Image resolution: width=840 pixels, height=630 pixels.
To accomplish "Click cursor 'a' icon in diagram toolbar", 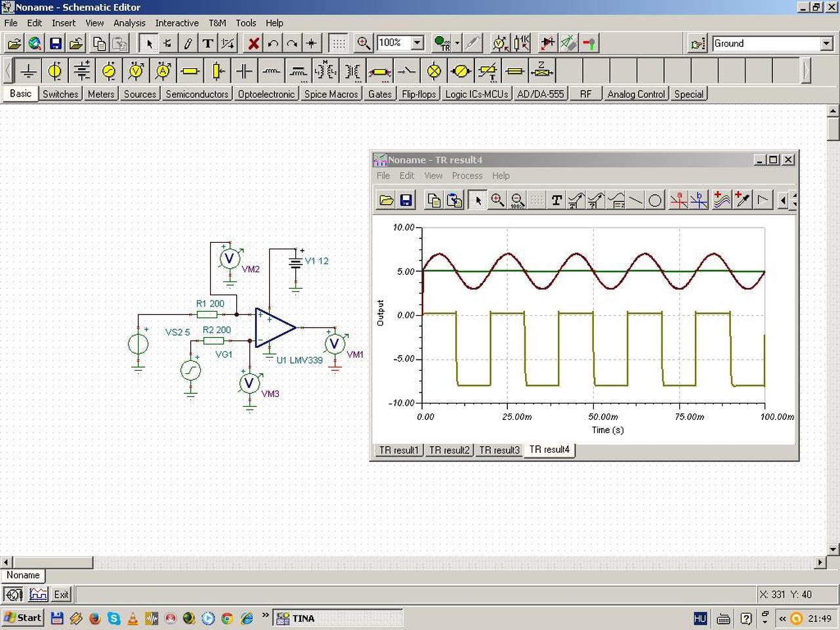I will pos(679,200).
